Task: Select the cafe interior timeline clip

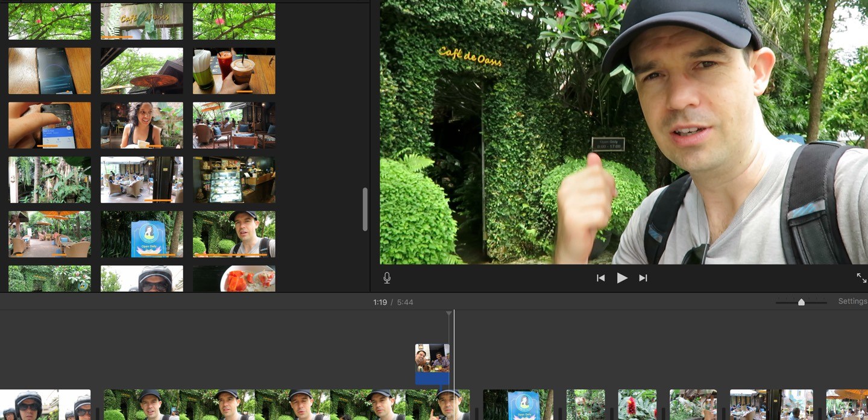Action: tap(772, 405)
